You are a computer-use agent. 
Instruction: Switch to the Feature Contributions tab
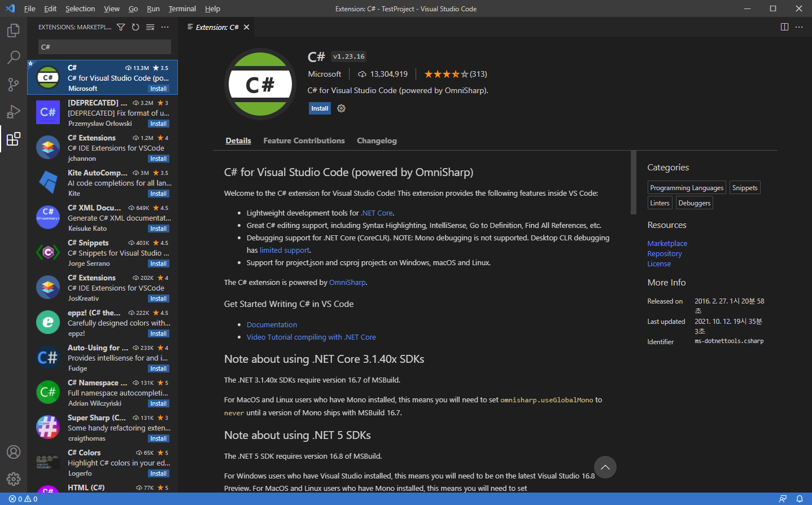pyautogui.click(x=304, y=140)
